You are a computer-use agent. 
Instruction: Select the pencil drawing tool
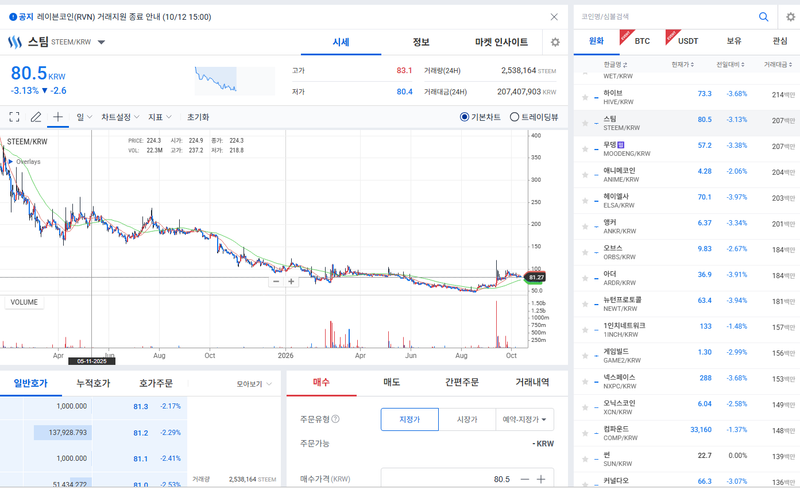point(36,117)
